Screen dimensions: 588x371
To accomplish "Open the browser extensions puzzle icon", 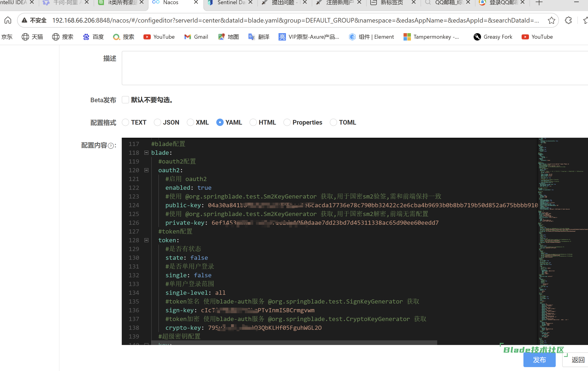I will [568, 20].
